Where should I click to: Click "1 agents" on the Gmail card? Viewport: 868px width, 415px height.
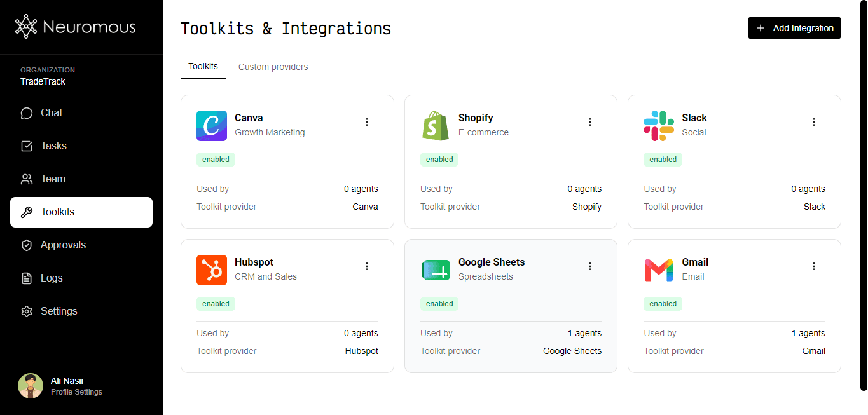point(808,333)
